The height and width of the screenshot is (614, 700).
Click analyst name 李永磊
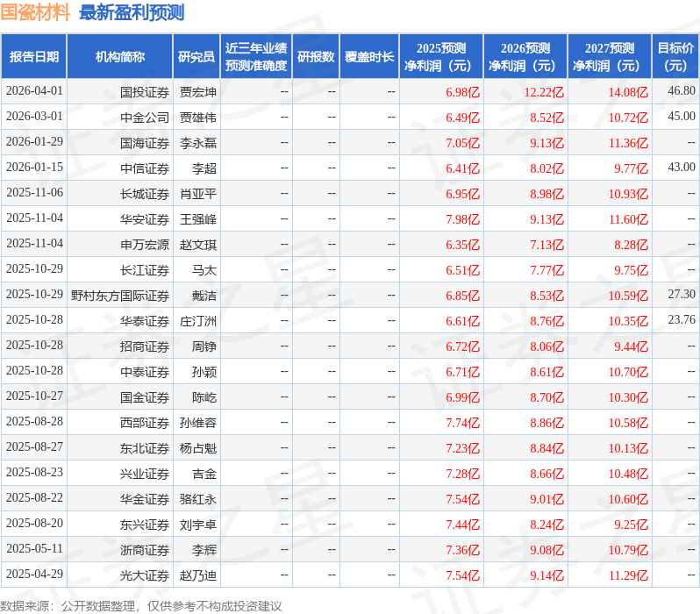[x=198, y=143]
